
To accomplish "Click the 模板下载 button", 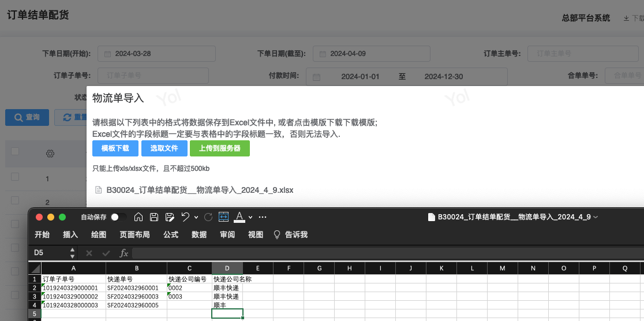I will [115, 148].
